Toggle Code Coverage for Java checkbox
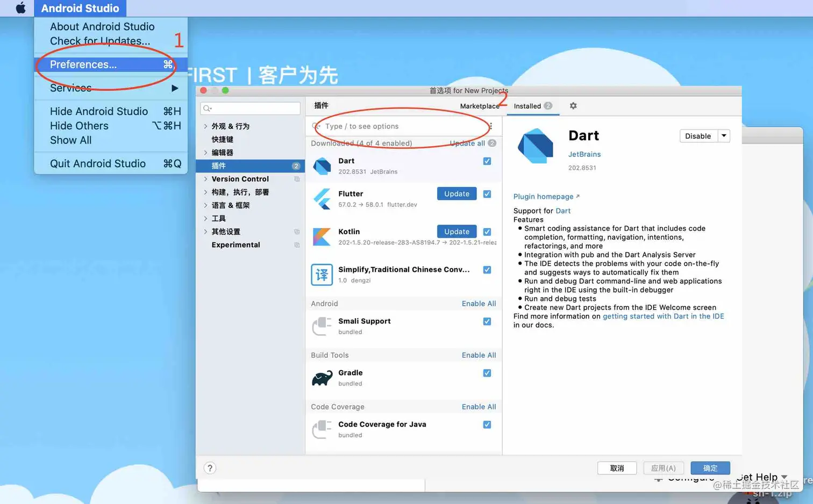Viewport: 813px width, 504px height. (x=487, y=424)
